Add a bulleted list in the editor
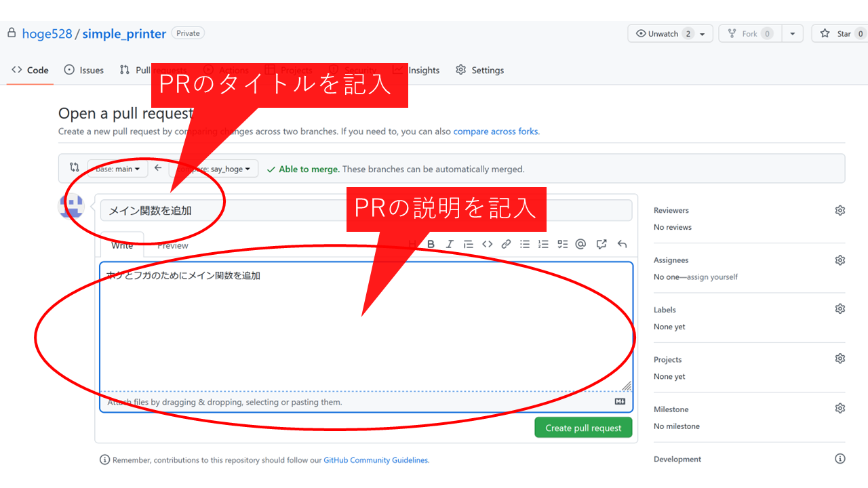Screen dimensions: 868x488 (525, 244)
